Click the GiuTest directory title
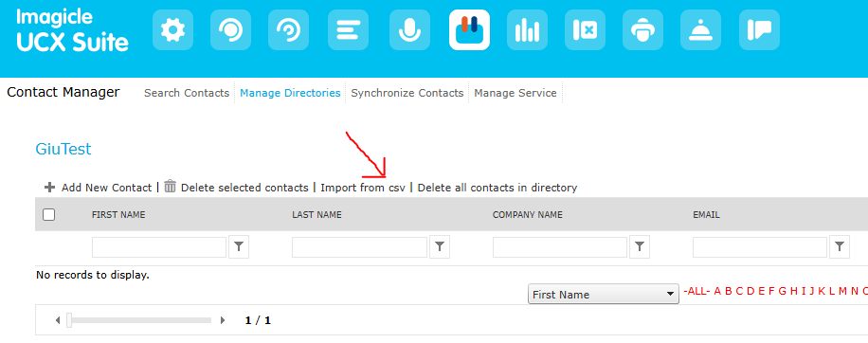This screenshot has height=343, width=868. pyautogui.click(x=63, y=149)
